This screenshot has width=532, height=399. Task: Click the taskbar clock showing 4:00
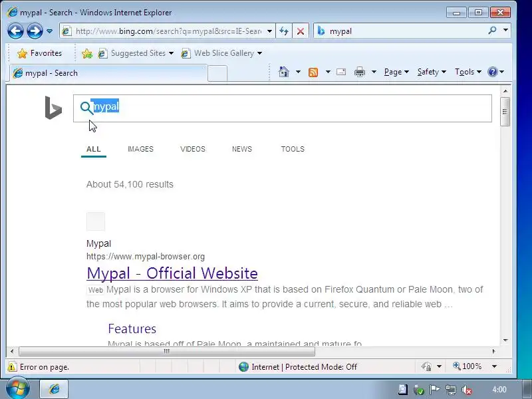499,390
